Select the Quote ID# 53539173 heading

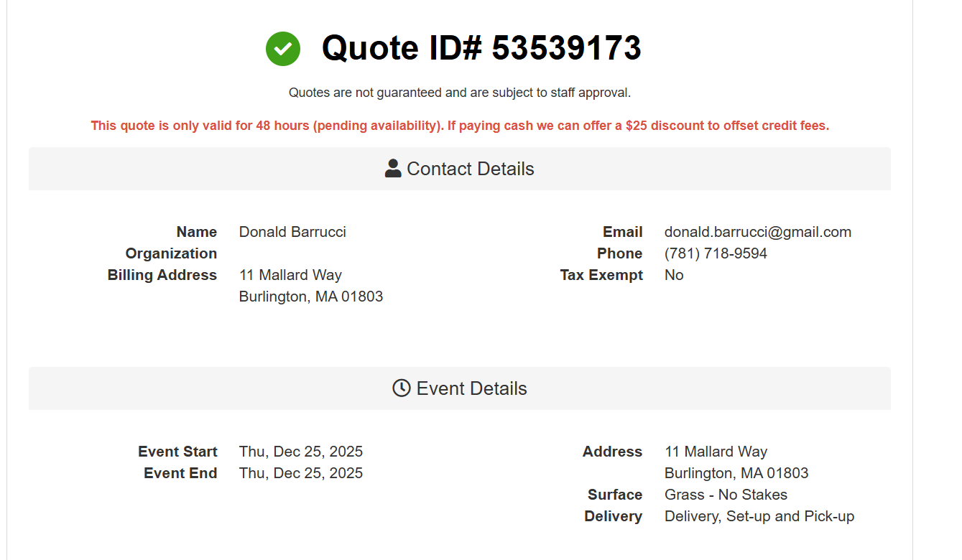click(481, 48)
